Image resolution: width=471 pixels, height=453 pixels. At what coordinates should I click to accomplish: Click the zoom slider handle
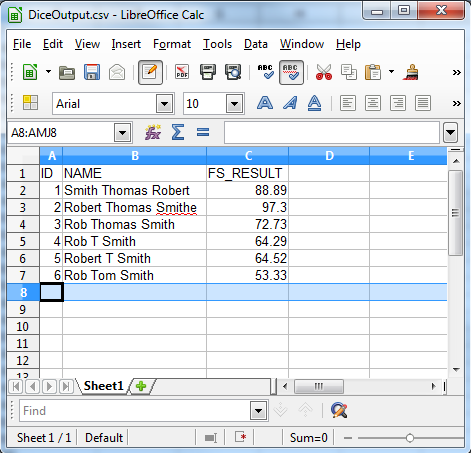click(x=410, y=438)
